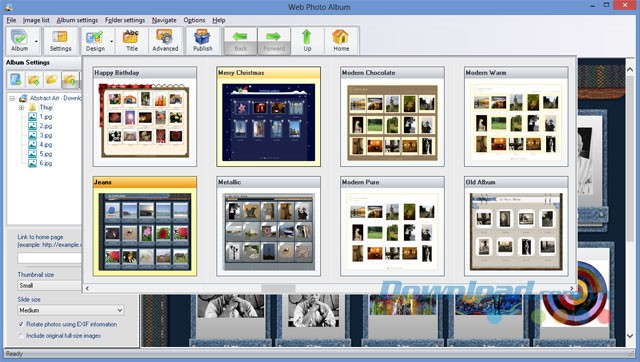Select 3.jpg in the image tree
Screen dimensions: 640x362
pyautogui.click(x=45, y=135)
